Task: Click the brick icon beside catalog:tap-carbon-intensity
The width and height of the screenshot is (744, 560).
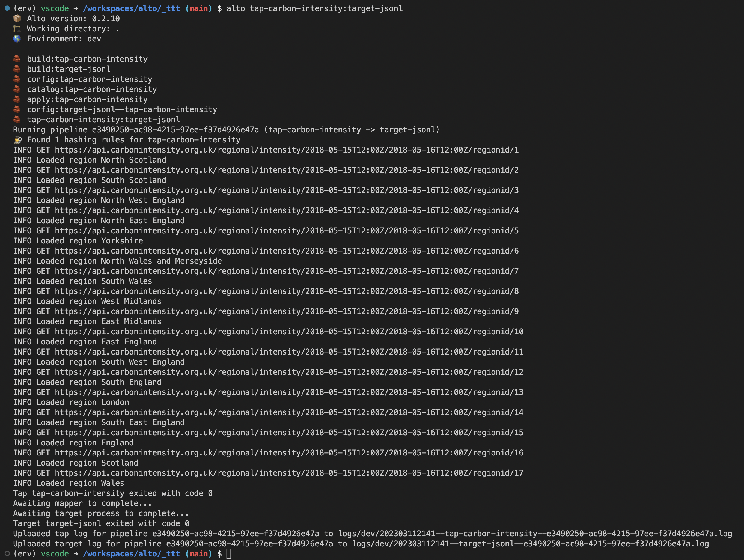Action: (17, 89)
